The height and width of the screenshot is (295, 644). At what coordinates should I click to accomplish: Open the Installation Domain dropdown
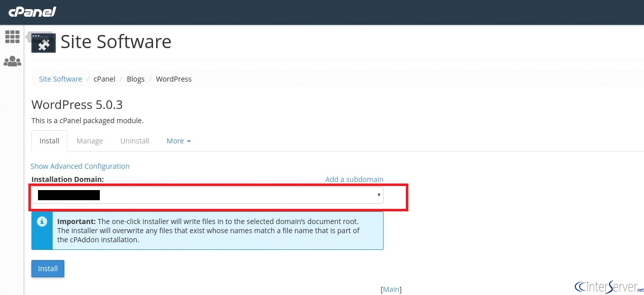(x=207, y=195)
